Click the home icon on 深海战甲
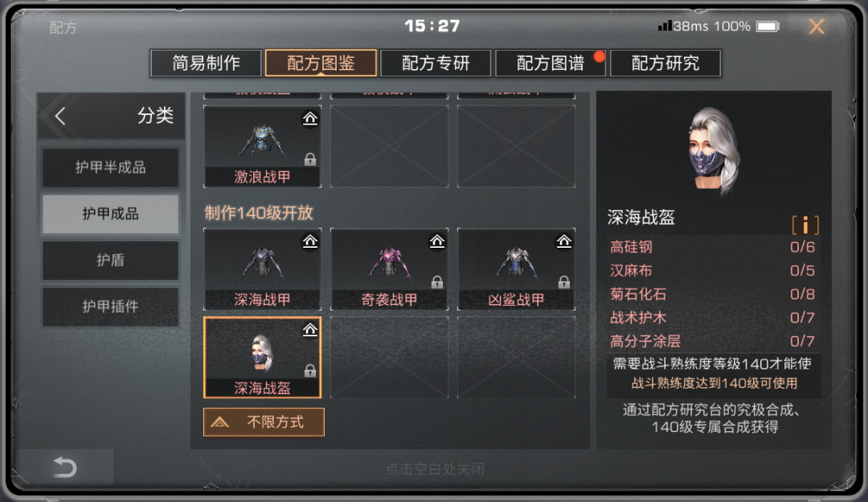 pos(310,241)
